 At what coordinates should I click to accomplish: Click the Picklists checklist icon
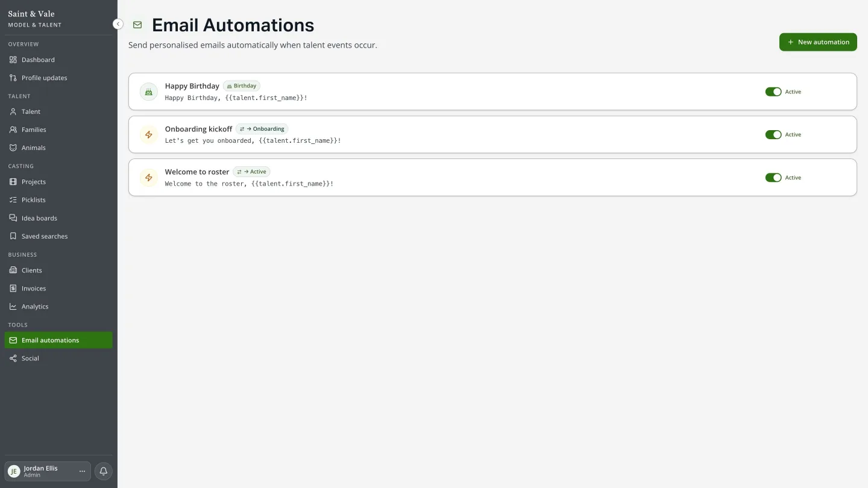tap(13, 200)
